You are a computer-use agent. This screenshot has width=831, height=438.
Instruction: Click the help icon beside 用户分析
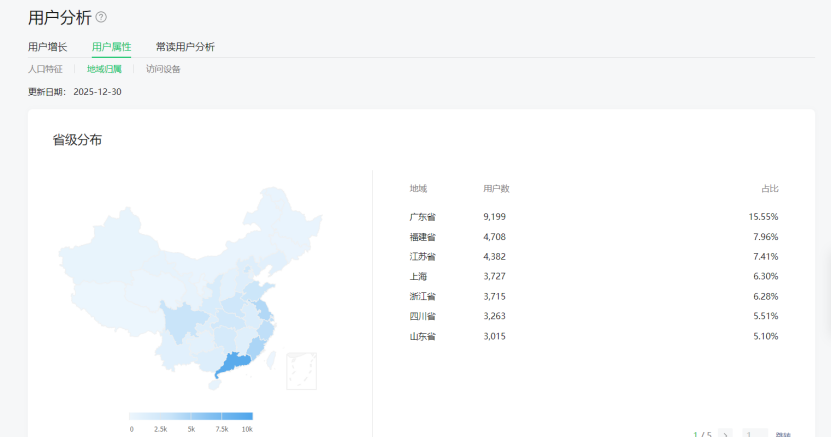pyautogui.click(x=101, y=17)
